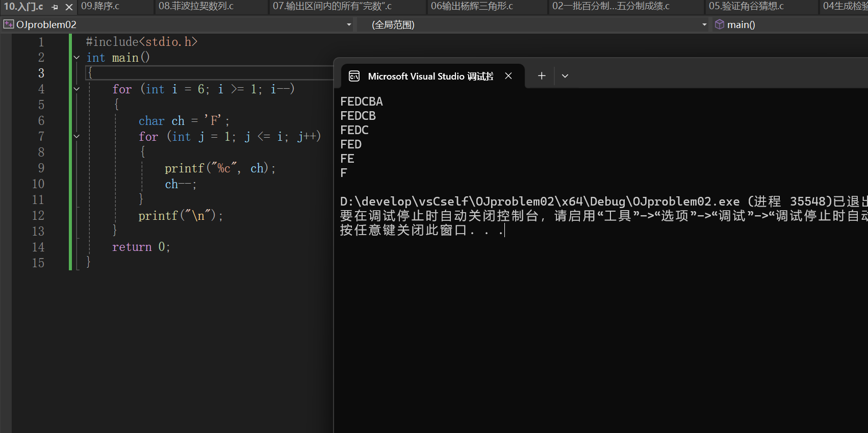Close the debug console tab
The image size is (868, 433).
click(508, 76)
